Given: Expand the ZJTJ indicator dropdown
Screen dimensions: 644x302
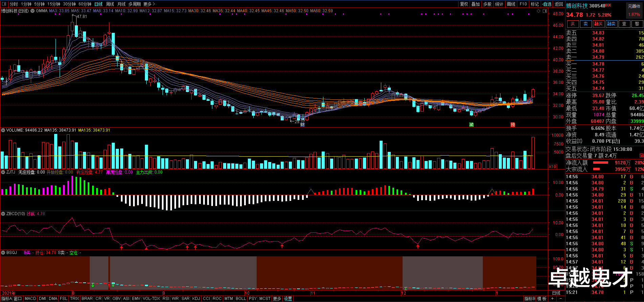Looking at the screenshot, I should (3, 172).
